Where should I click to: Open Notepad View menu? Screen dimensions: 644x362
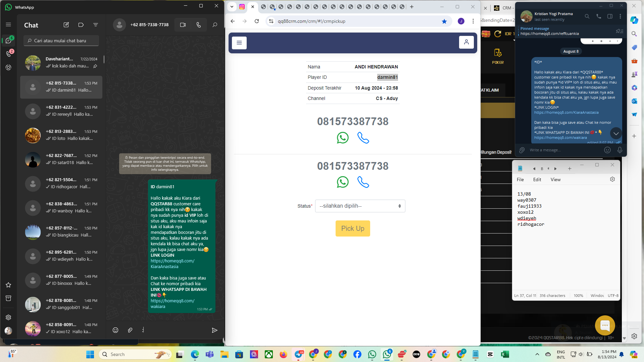555,179
